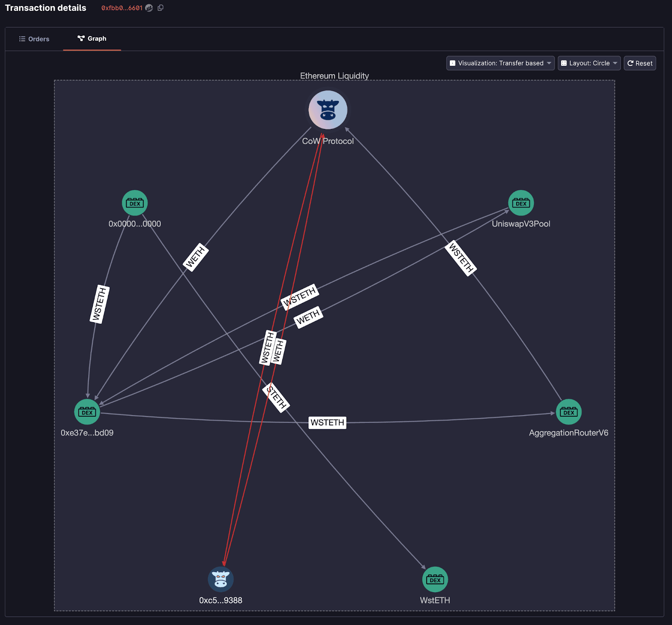Image resolution: width=672 pixels, height=625 pixels.
Task: Open the 0xfbb0...6601 transaction link
Action: pyautogui.click(x=121, y=8)
